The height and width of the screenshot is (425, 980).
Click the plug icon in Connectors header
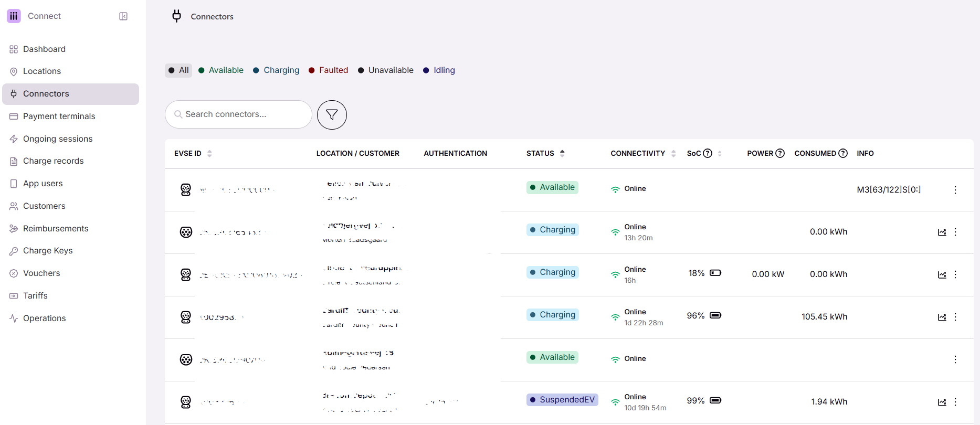coord(177,16)
